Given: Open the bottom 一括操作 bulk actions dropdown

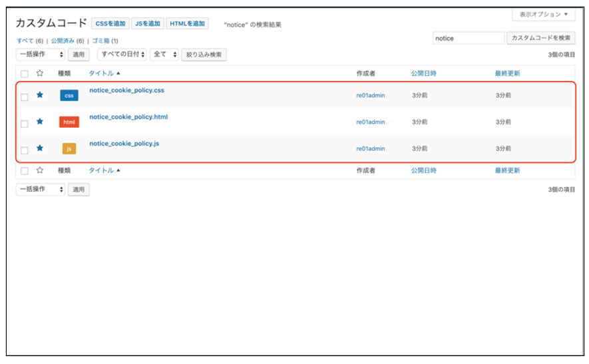Looking at the screenshot, I should pyautogui.click(x=41, y=190).
